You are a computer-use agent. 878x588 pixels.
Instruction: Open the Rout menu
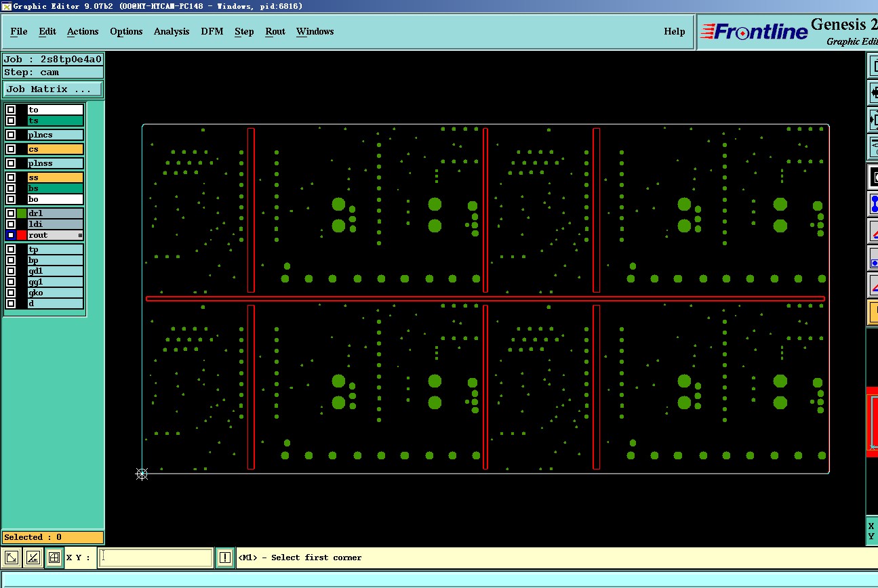tap(275, 31)
